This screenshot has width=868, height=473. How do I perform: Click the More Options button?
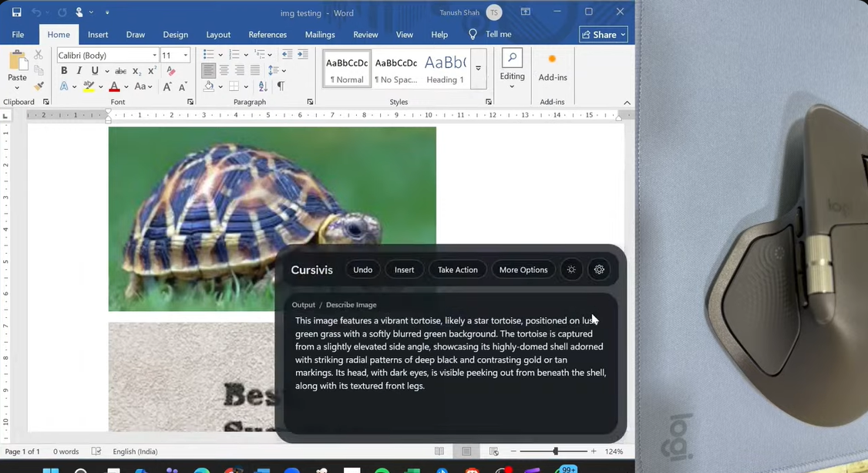point(523,270)
